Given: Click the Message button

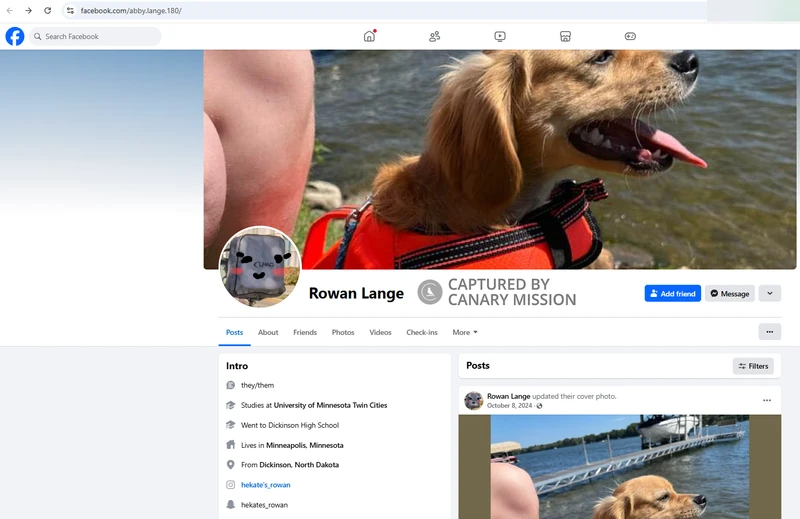Looking at the screenshot, I should coord(730,293).
